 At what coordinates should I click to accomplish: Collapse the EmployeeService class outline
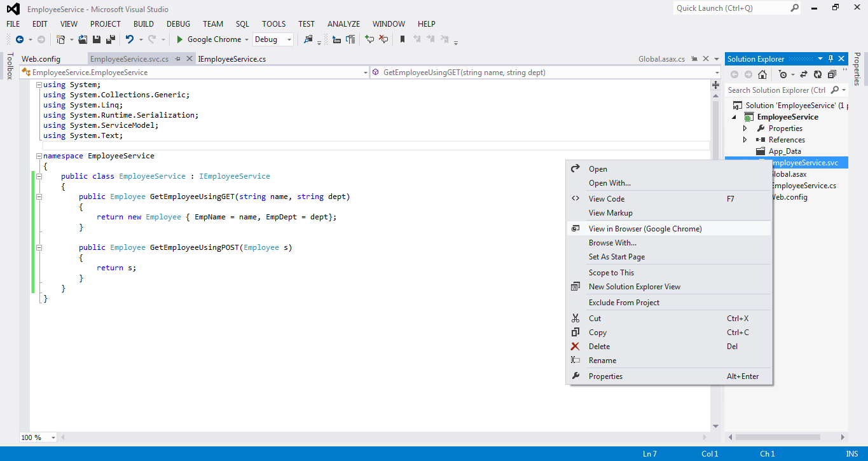coord(39,176)
